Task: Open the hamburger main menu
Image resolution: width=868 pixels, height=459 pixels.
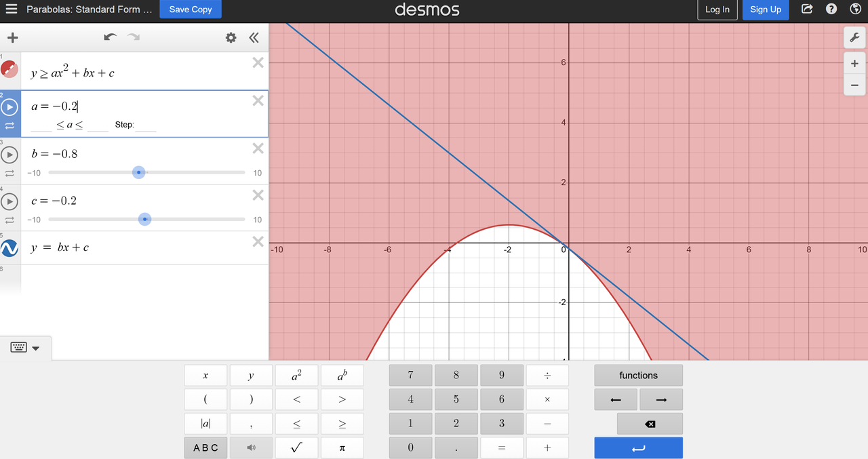Action: tap(12, 9)
